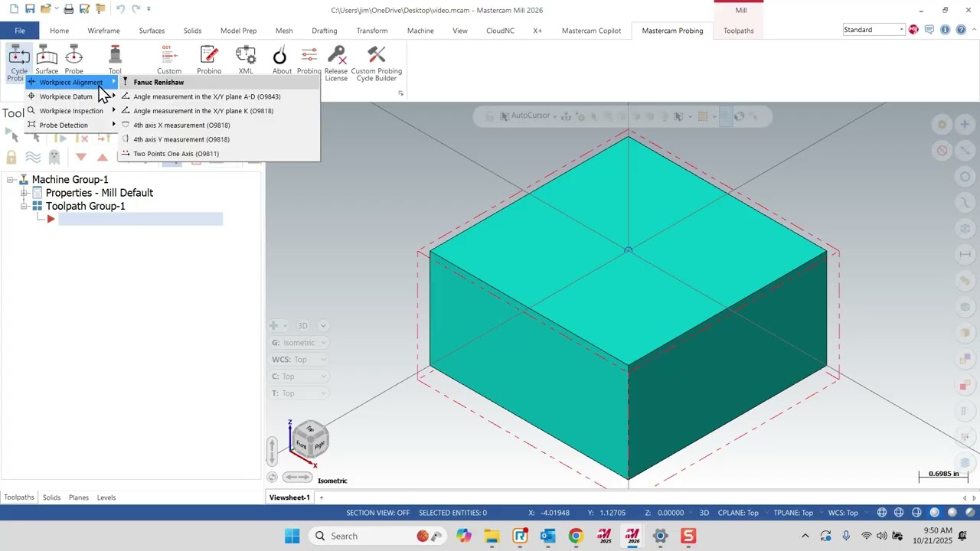This screenshot has width=980, height=551.
Task: Click TPLANE: Top in status bar
Action: [792, 513]
